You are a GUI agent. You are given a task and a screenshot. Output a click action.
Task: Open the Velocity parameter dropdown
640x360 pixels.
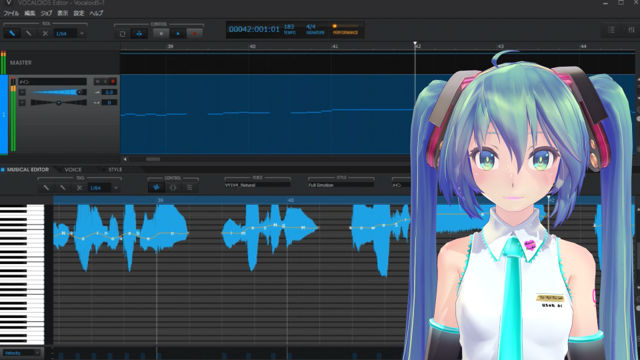pos(22,353)
